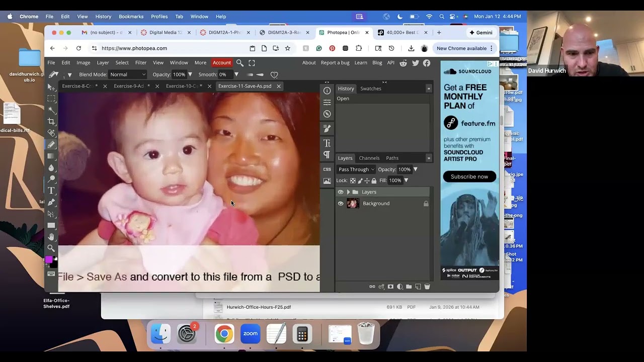Delete layer using trash icon

[x=427, y=287]
